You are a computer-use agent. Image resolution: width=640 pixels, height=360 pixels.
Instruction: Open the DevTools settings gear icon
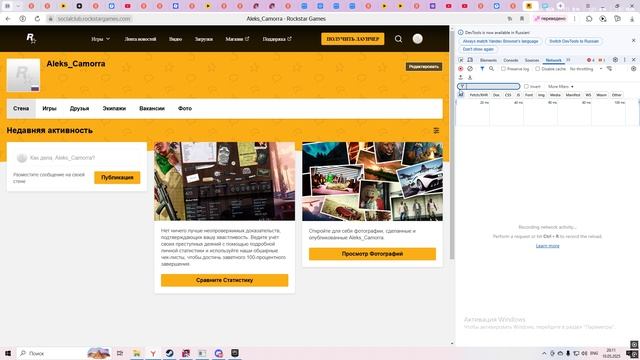[615, 60]
